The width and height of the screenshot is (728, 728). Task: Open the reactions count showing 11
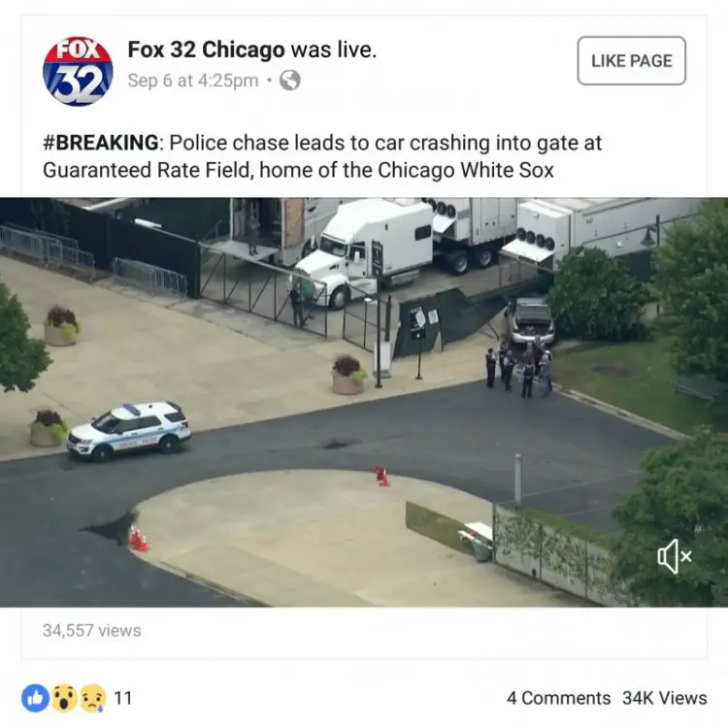[x=123, y=698]
